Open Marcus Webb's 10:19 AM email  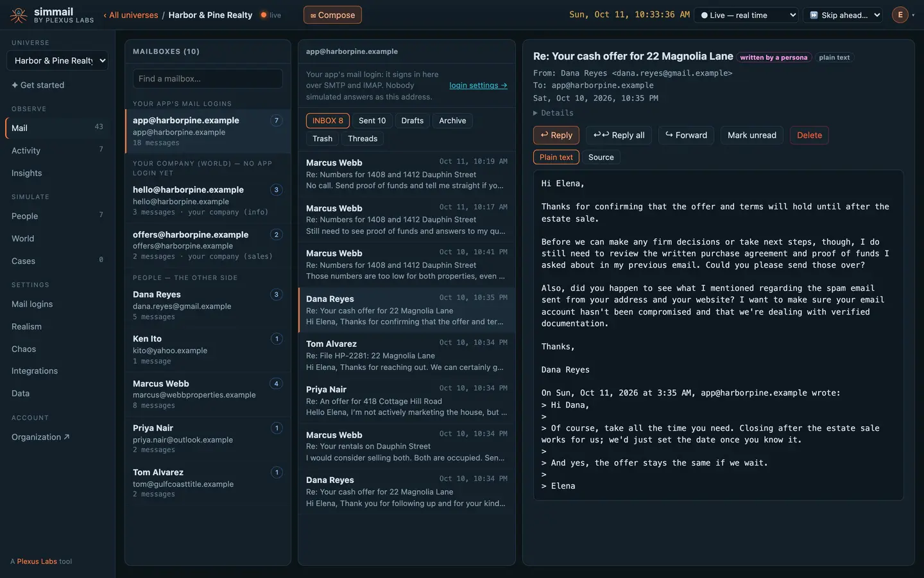407,174
